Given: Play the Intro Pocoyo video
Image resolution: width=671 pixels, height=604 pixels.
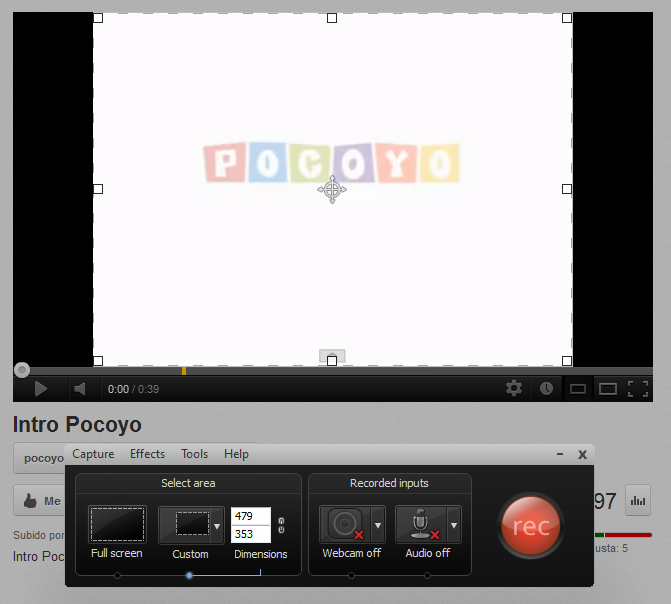Looking at the screenshot, I should (x=41, y=389).
